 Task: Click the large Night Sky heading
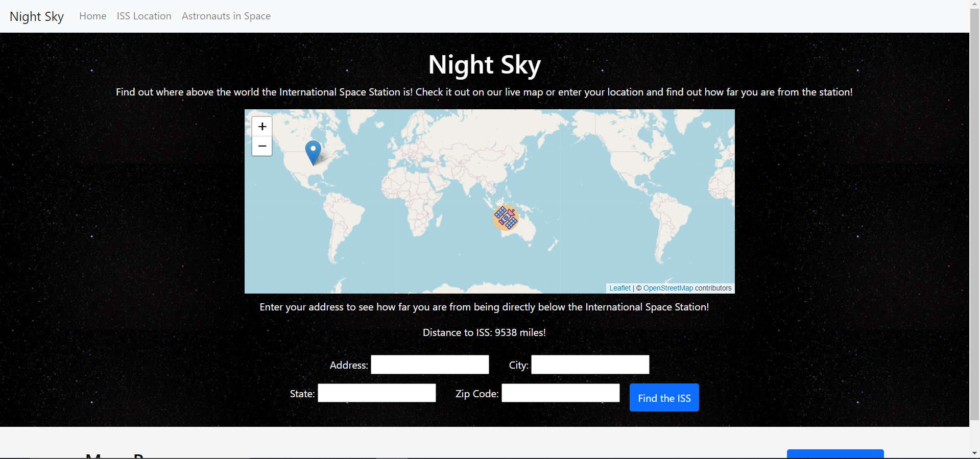(x=484, y=65)
